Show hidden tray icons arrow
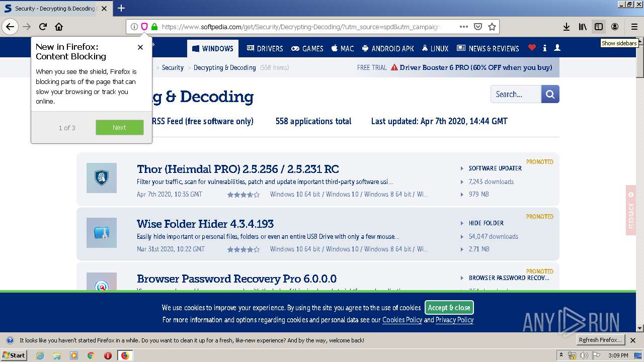The width and height of the screenshot is (644, 362). pos(561,355)
